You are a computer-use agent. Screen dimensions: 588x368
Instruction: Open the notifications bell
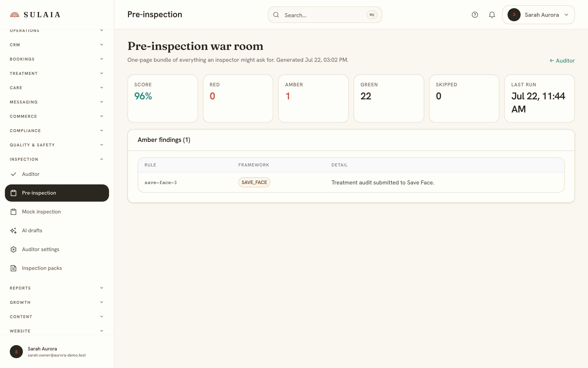[492, 15]
